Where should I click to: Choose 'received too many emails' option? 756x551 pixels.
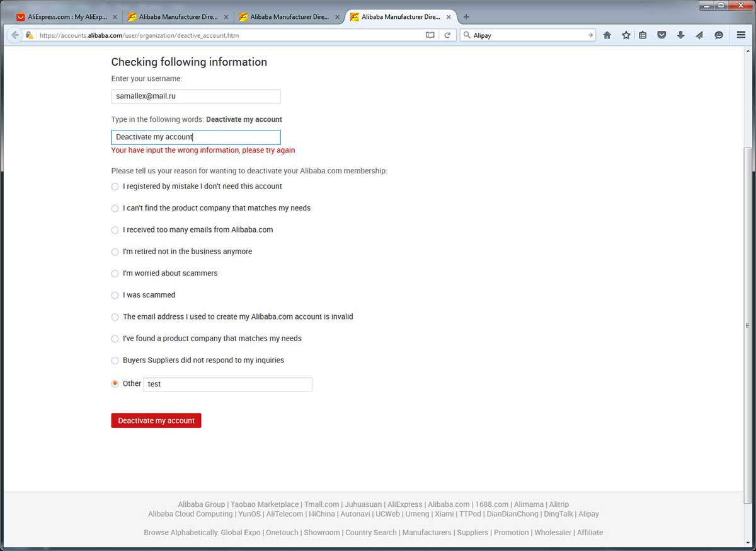coord(115,230)
